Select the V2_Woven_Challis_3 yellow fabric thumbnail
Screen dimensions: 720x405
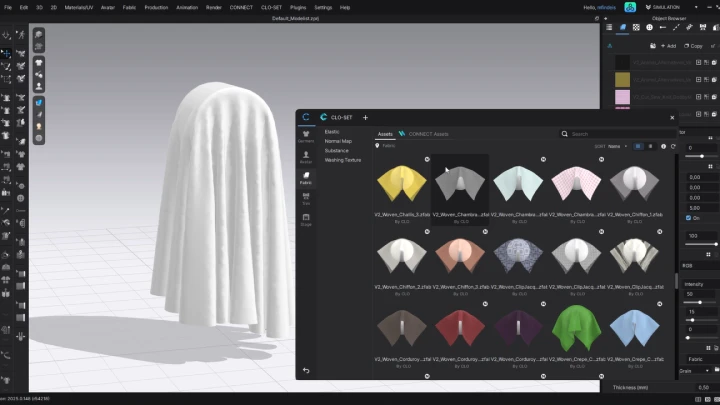(x=402, y=183)
